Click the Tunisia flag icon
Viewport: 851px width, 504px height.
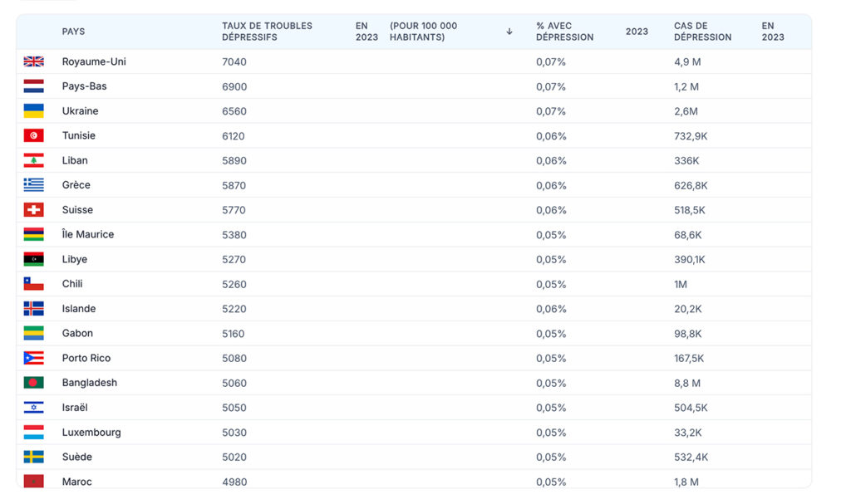(33, 135)
